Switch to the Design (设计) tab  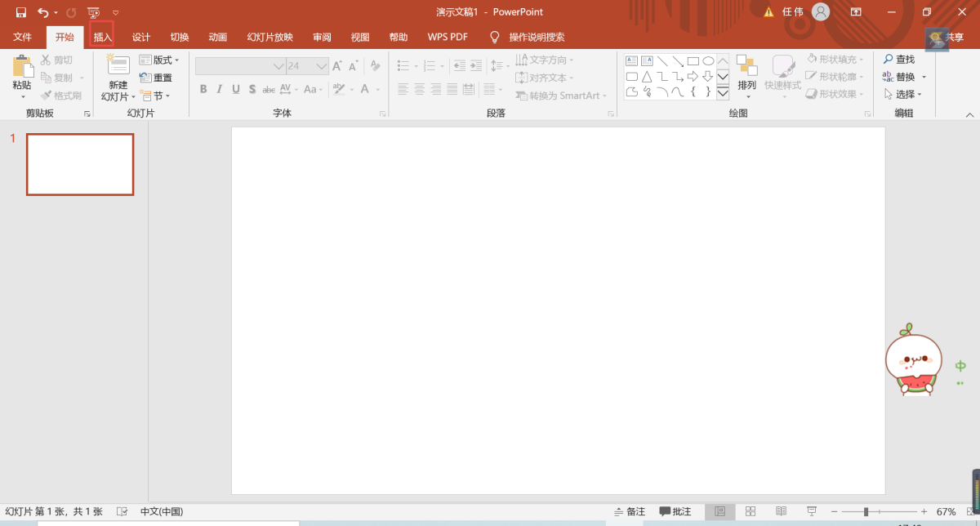[x=141, y=37]
